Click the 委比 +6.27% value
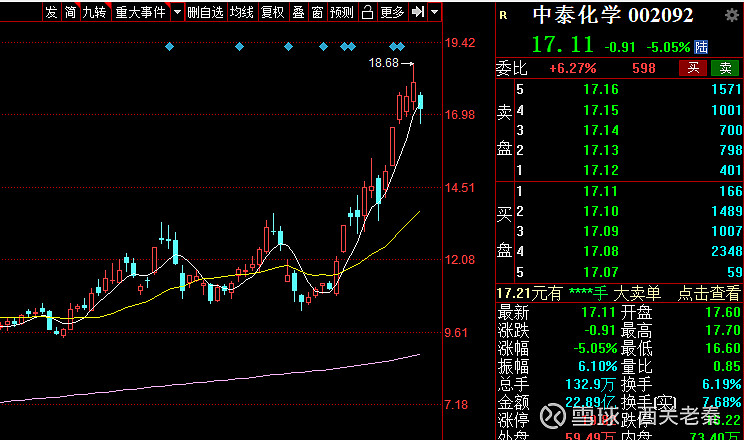Image resolution: width=744 pixels, height=440 pixels. coord(573,68)
